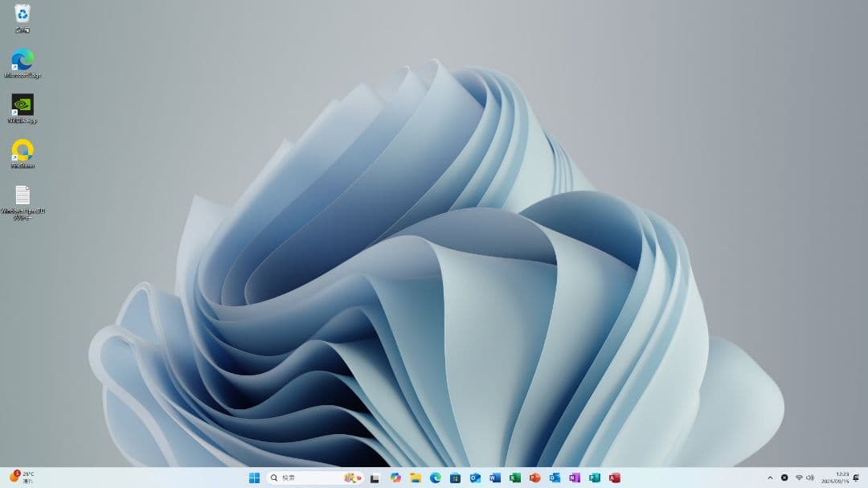868x488 pixels.
Task: Open Outlook from the taskbar
Action: click(473, 478)
